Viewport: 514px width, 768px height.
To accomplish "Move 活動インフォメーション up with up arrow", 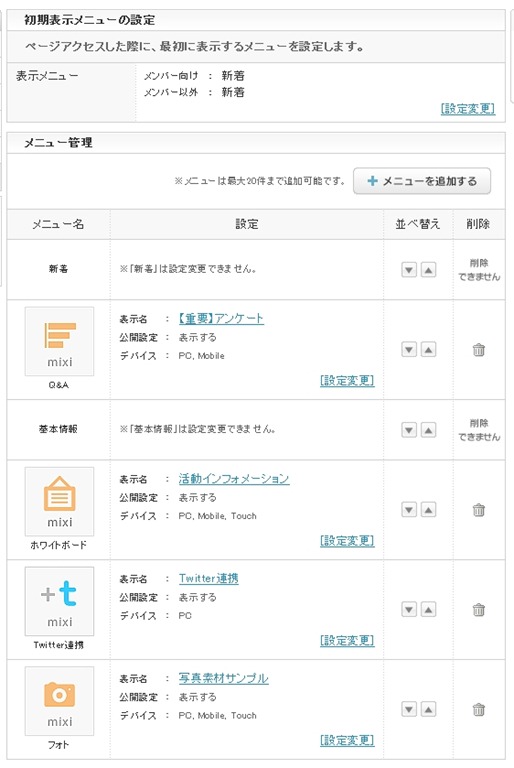I will (x=428, y=510).
